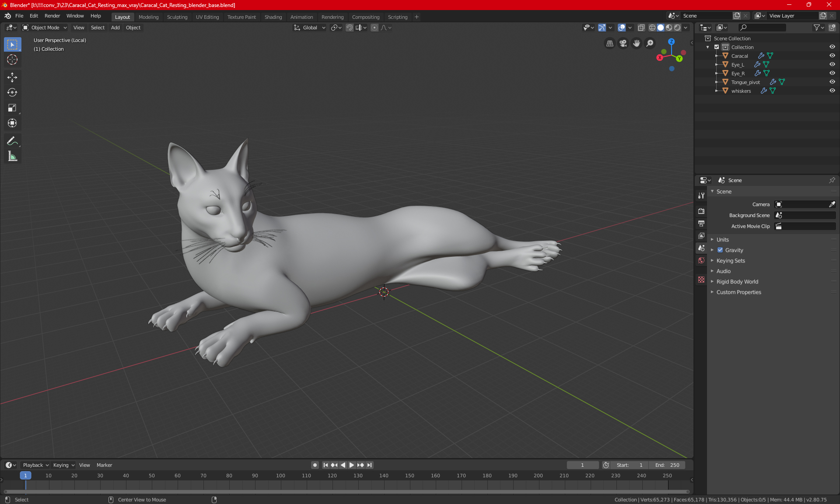Open View Layer properties tab icon
The width and height of the screenshot is (840, 504).
pyautogui.click(x=701, y=236)
